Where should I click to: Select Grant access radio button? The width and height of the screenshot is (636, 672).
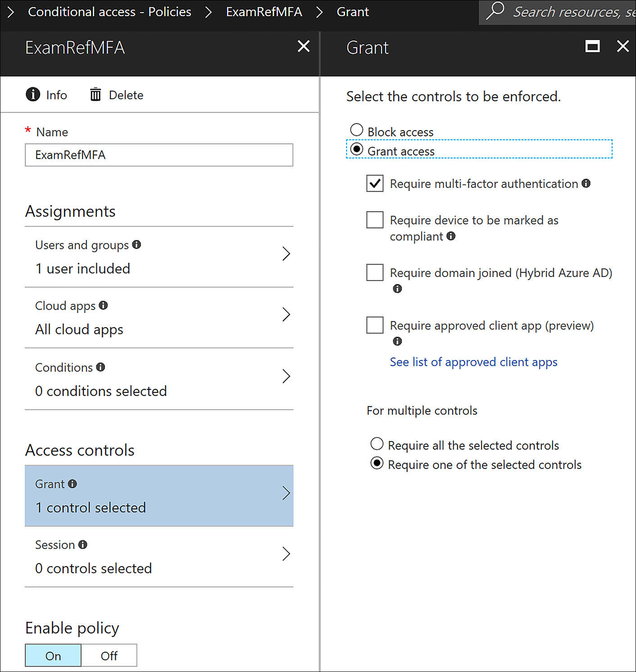[x=357, y=149]
